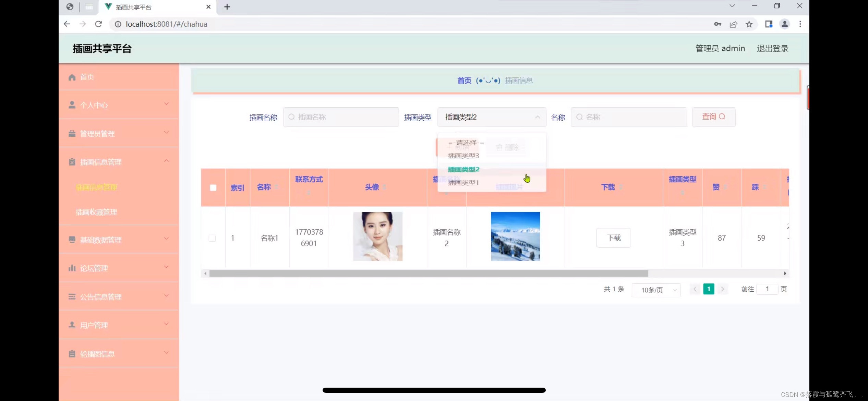Select page 1 in pagination
Screen dimensions: 868x401
point(709,289)
